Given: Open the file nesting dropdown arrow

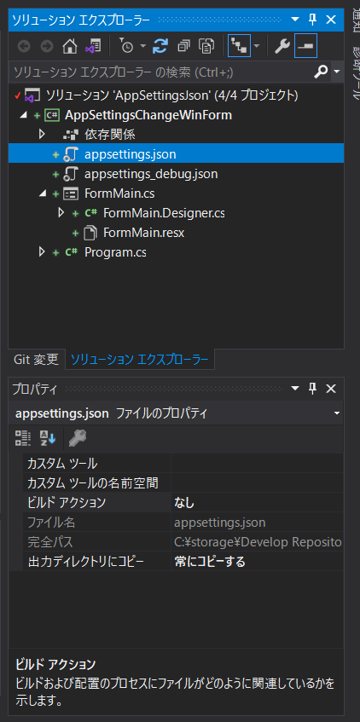Looking at the screenshot, I should [256, 46].
